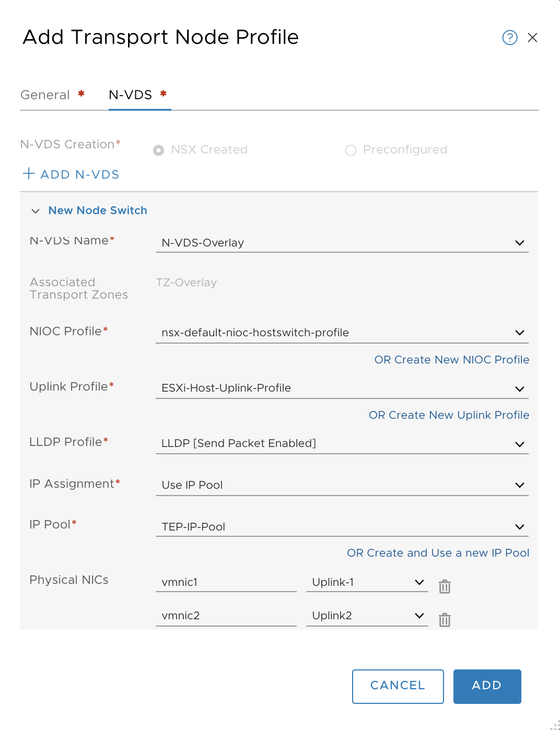560x730 pixels.
Task: Delete the vmnic2 physical NIC row
Action: (445, 620)
